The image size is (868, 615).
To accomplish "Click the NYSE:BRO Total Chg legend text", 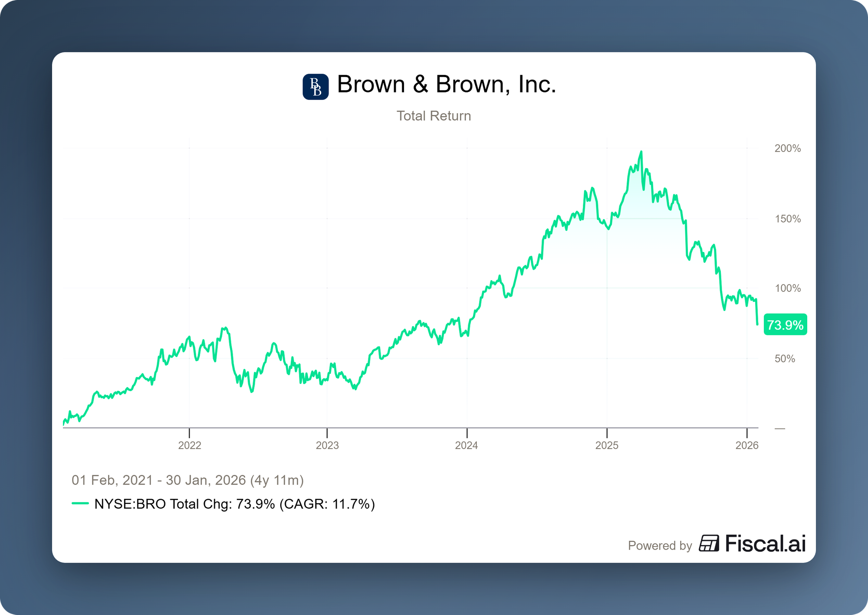I will tap(234, 504).
